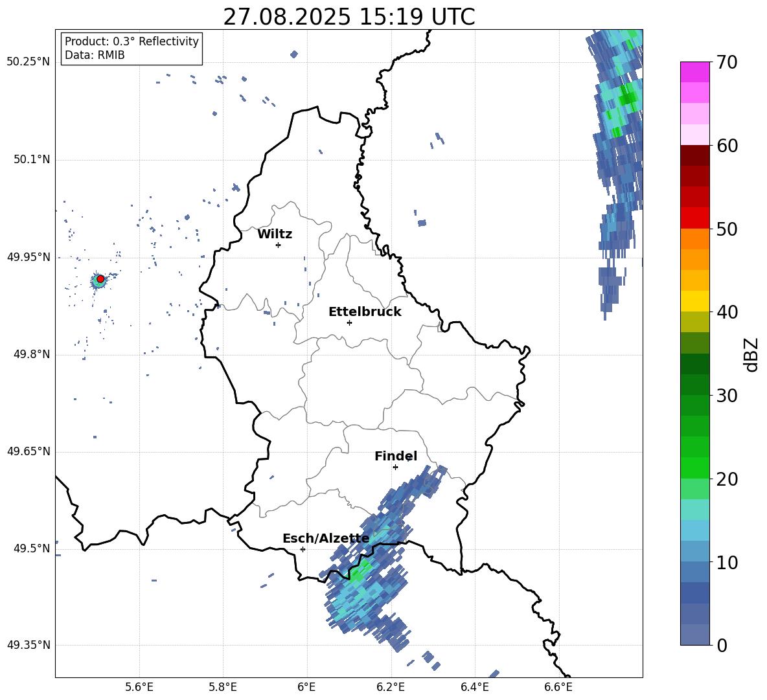Click the Wiltz station cross marker
This screenshot has width=767, height=700.
[x=279, y=245]
